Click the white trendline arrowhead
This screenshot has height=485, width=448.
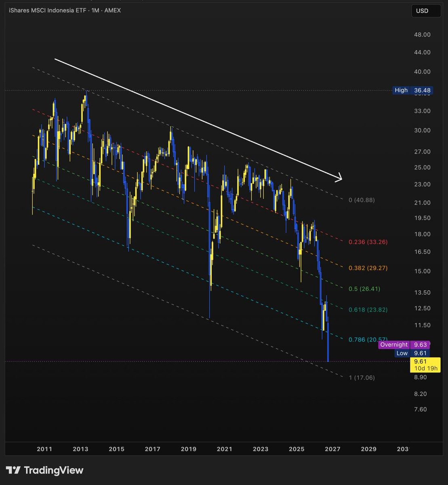point(339,177)
